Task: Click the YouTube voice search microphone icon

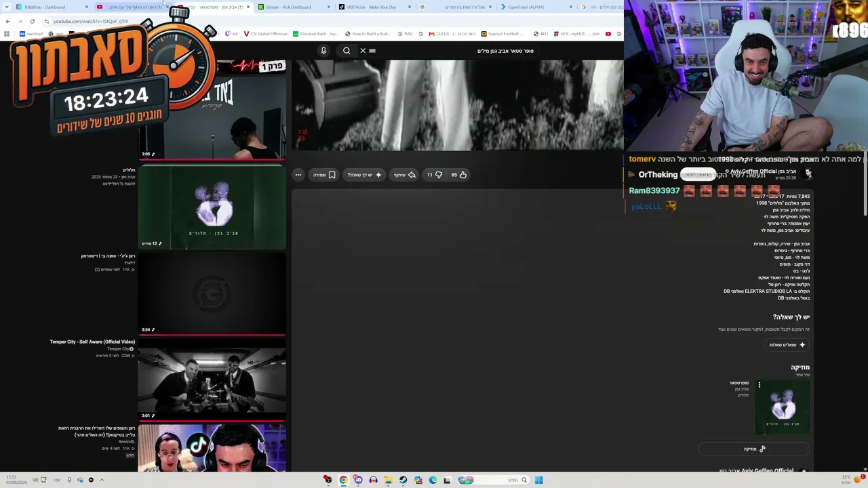Action: click(323, 51)
